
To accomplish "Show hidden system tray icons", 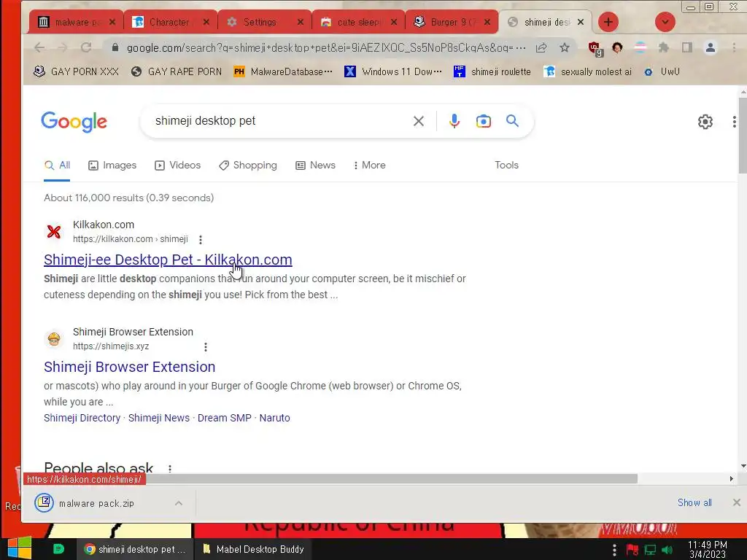I will [614, 550].
